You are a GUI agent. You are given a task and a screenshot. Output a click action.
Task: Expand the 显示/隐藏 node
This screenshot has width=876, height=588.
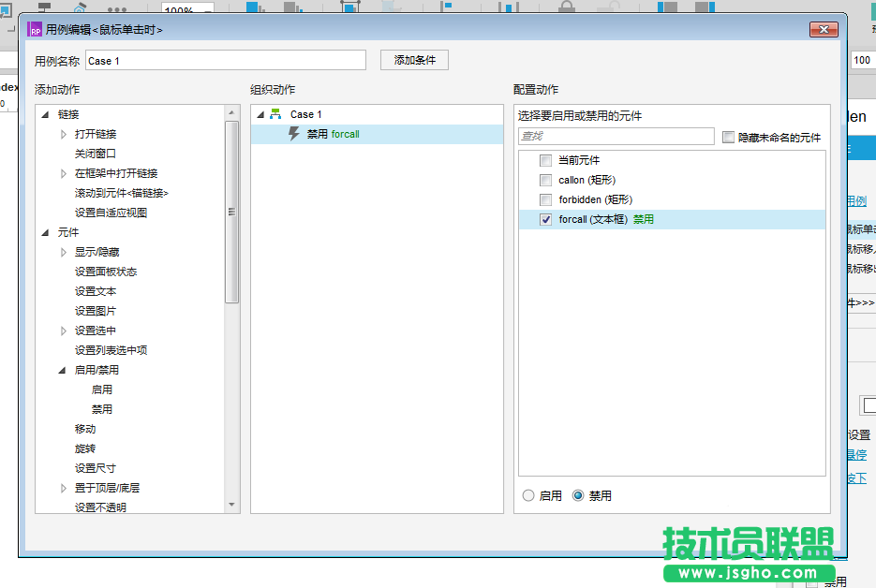[63, 253]
